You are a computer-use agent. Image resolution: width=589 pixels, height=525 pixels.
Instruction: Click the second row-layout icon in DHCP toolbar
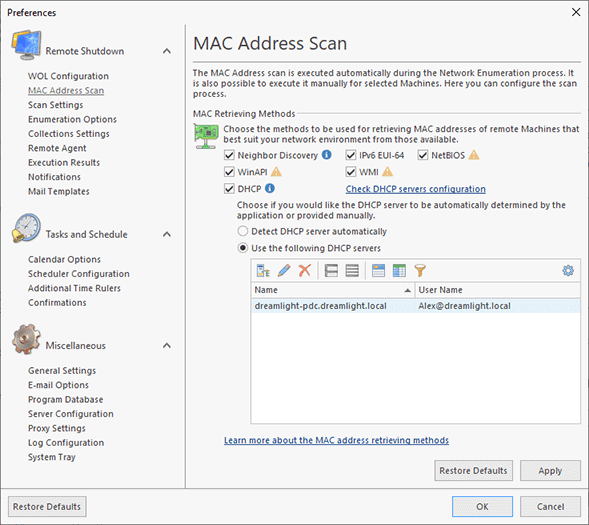click(352, 270)
